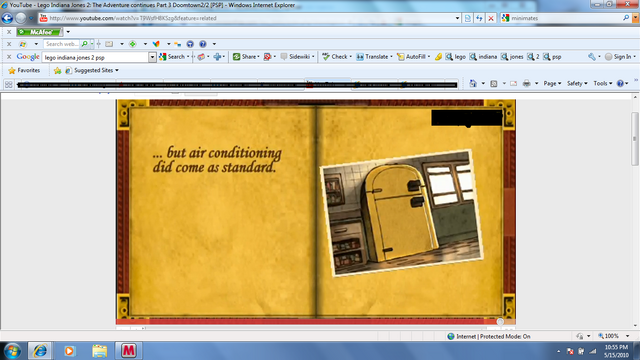Open the Tools menu
The image size is (640, 360).
[602, 83]
